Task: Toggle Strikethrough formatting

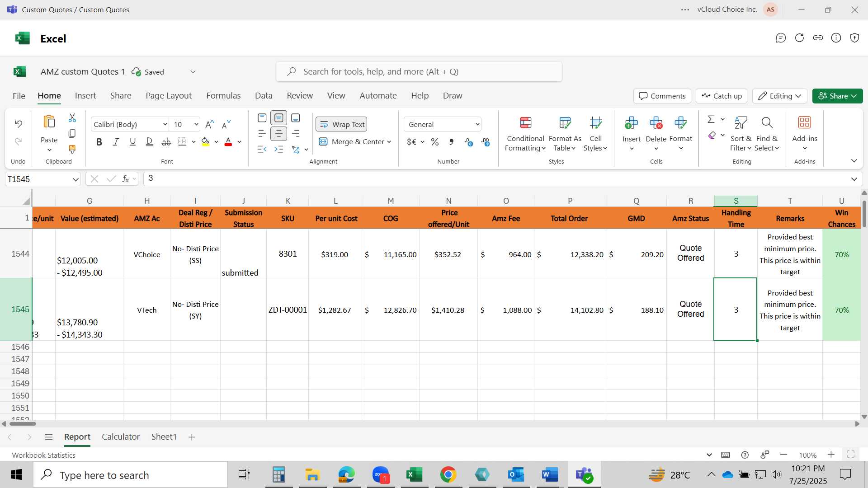Action: coord(166,142)
